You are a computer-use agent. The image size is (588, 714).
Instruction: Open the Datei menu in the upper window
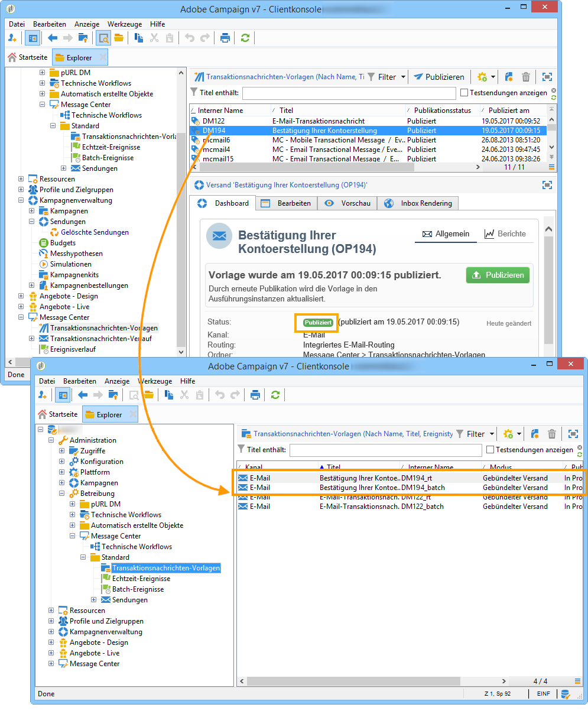[x=17, y=24]
